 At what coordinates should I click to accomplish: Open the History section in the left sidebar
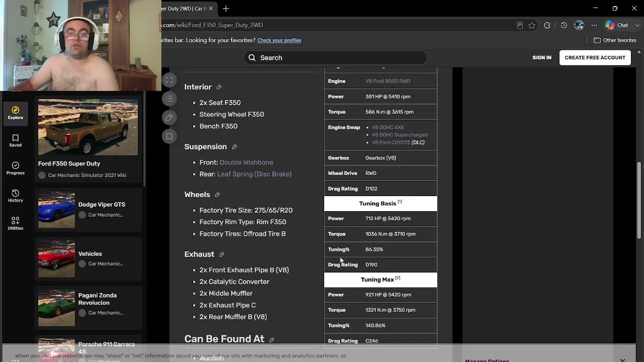(15, 196)
